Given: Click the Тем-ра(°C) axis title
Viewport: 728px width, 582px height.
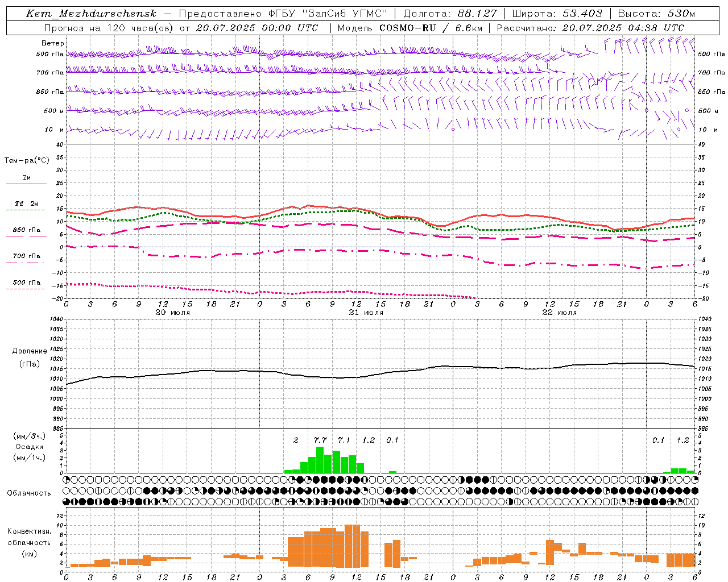Looking at the screenshot, I should pyautogui.click(x=27, y=161).
